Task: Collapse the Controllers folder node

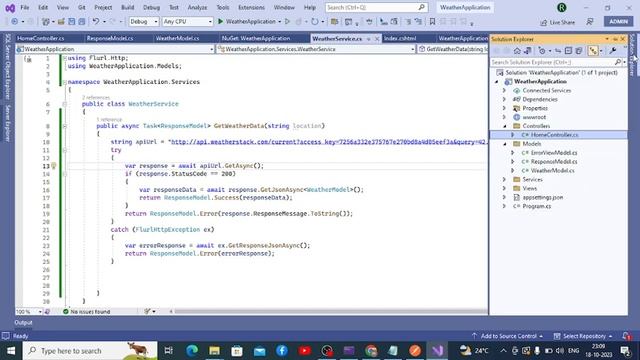Action: (504, 126)
